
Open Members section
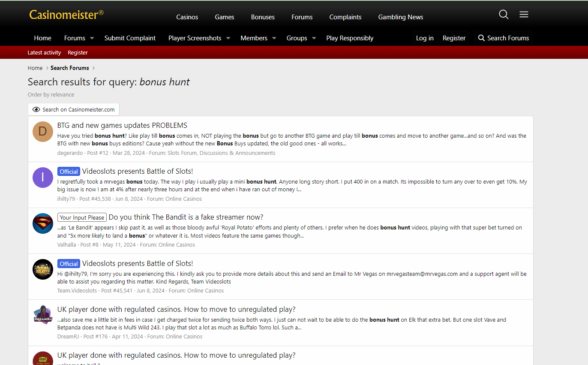254,38
